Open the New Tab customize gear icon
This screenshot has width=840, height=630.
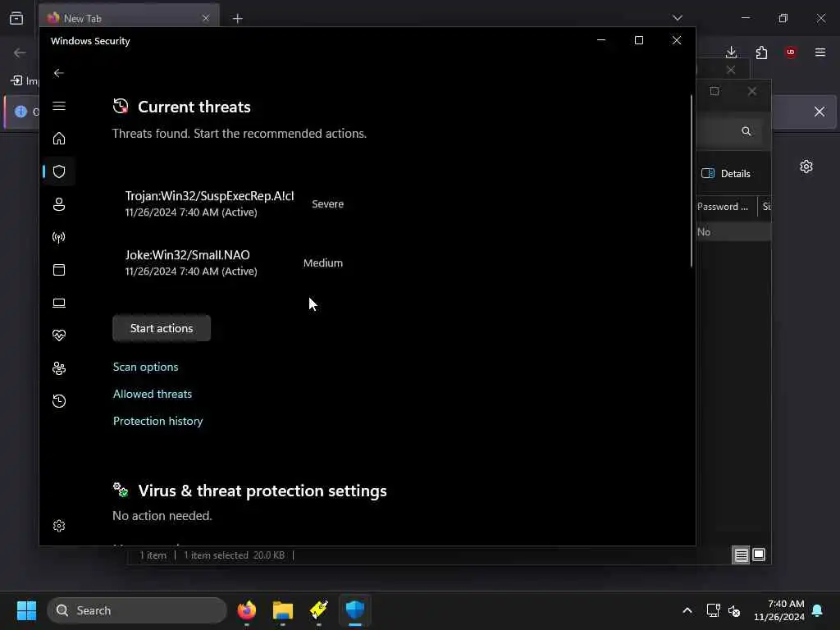click(806, 167)
